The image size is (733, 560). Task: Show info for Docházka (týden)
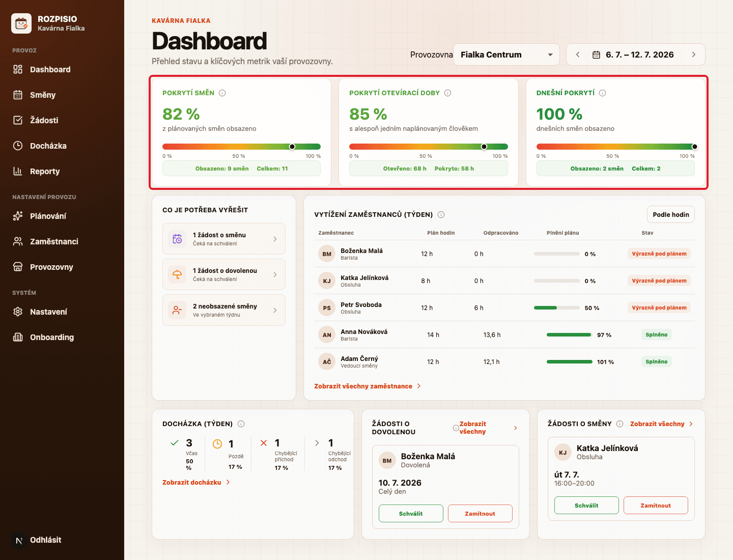pos(241,424)
